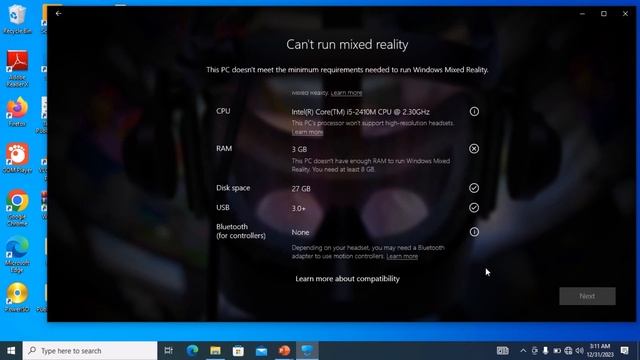Minimize the Mixed Reality Portal window
The height and width of the screenshot is (360, 640).
pyautogui.click(x=582, y=13)
